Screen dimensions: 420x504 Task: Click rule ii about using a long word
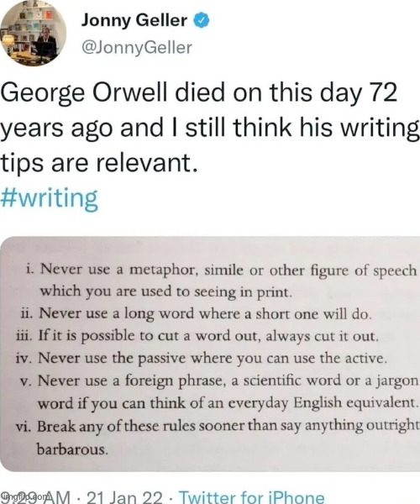(x=196, y=313)
